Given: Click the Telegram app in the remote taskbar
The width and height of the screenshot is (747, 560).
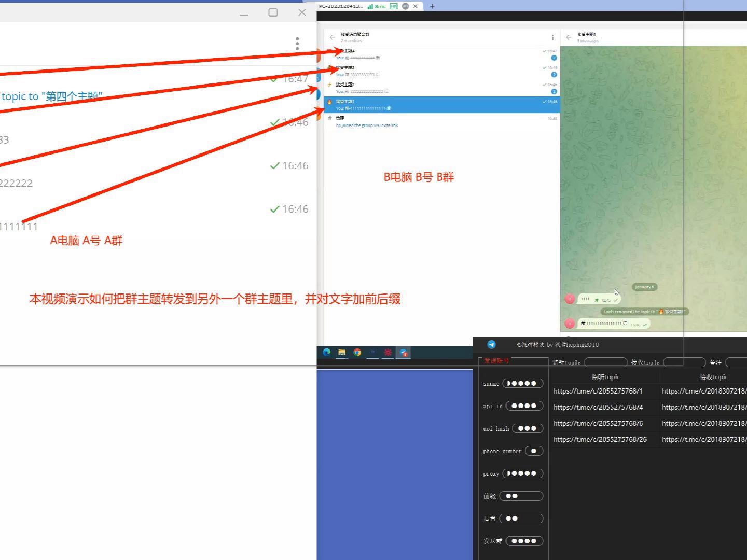Looking at the screenshot, I should [x=404, y=353].
